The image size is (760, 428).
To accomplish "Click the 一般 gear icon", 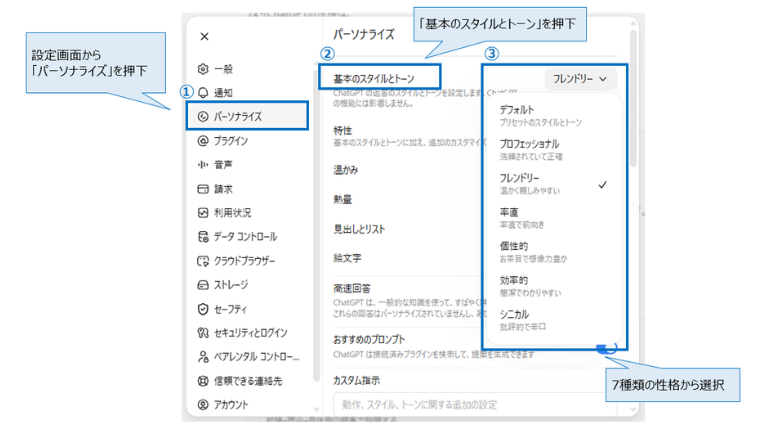I will click(x=203, y=69).
